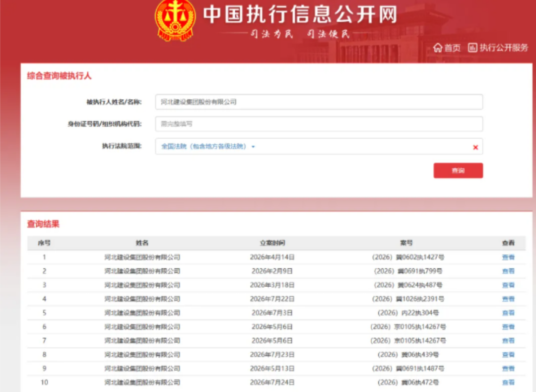Click the 查看 column header

coord(508,243)
